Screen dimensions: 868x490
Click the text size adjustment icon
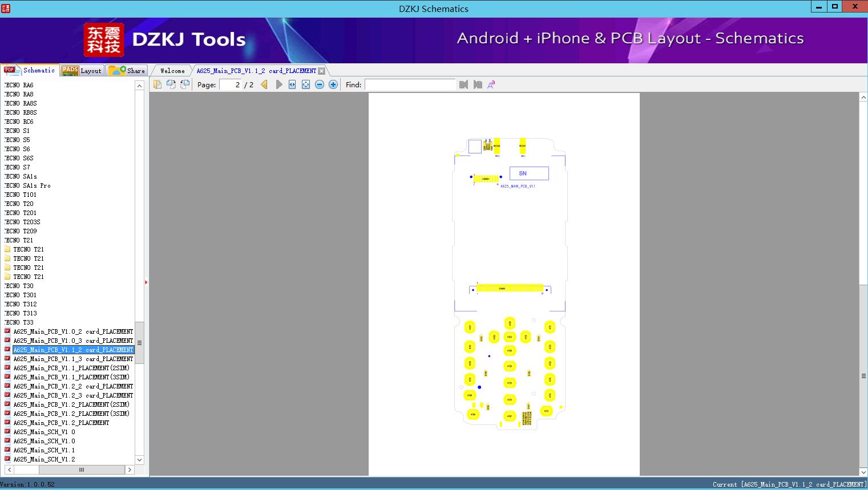pos(491,84)
